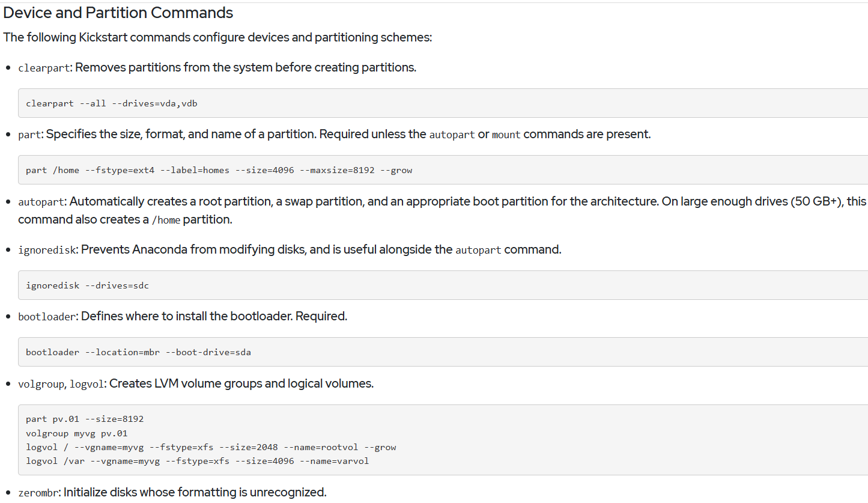The width and height of the screenshot is (868, 503).
Task: Click the clearpart command term
Action: pos(44,68)
